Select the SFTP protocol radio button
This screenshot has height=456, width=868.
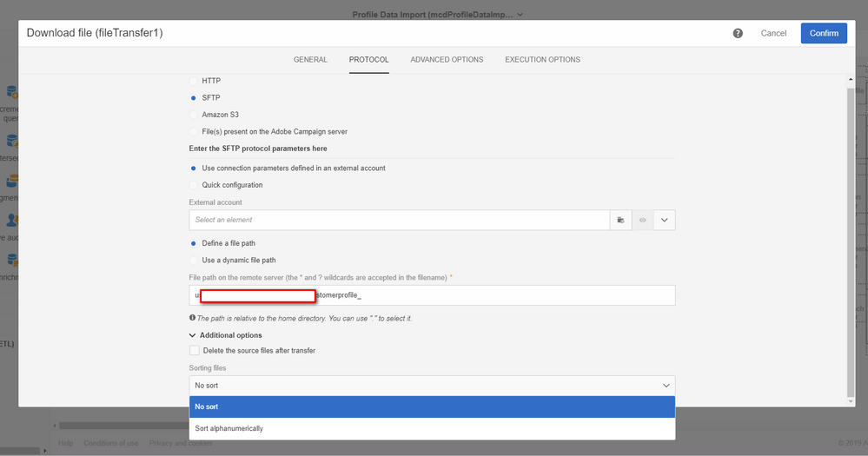pyautogui.click(x=193, y=98)
